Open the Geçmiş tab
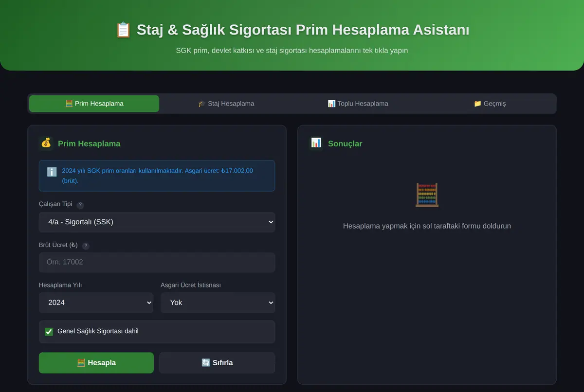The height and width of the screenshot is (392, 584). click(x=490, y=104)
